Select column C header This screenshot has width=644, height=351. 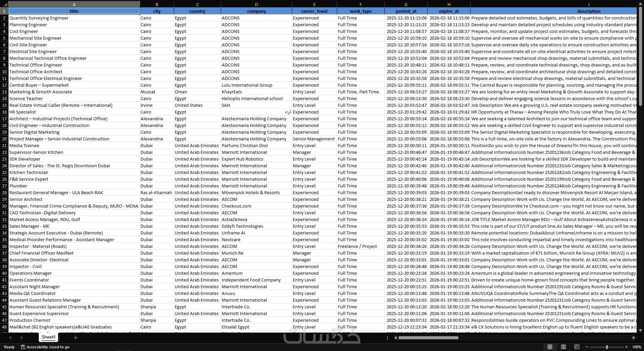click(197, 4)
